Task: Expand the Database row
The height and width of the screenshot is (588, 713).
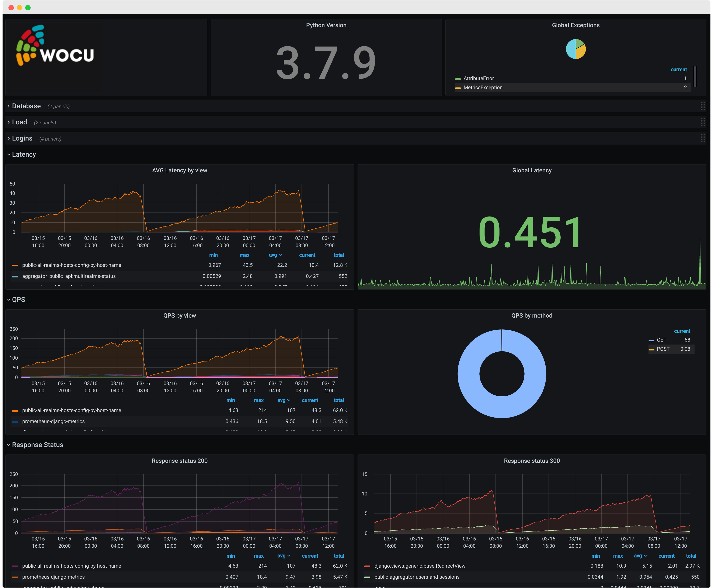Action: click(x=26, y=106)
